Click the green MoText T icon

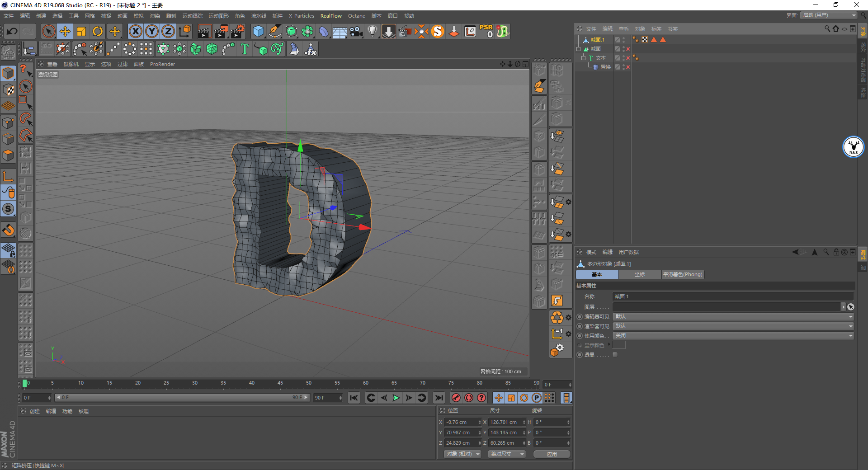point(245,49)
